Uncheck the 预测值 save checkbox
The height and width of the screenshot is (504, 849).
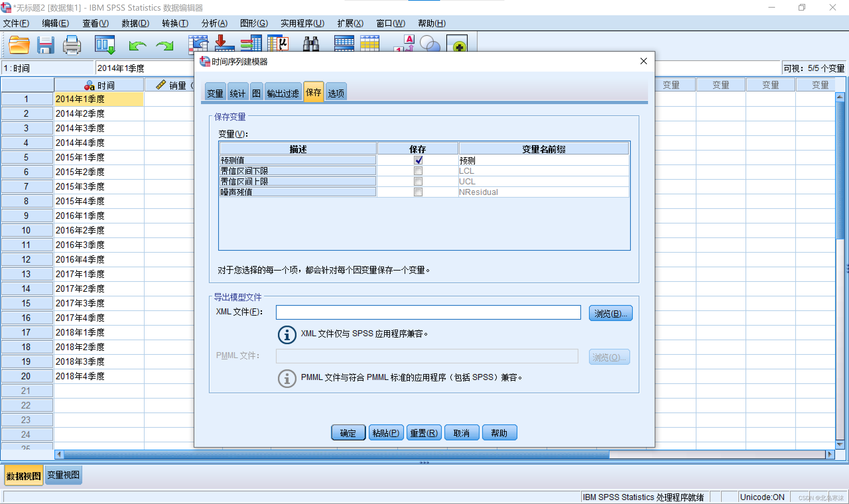point(418,160)
